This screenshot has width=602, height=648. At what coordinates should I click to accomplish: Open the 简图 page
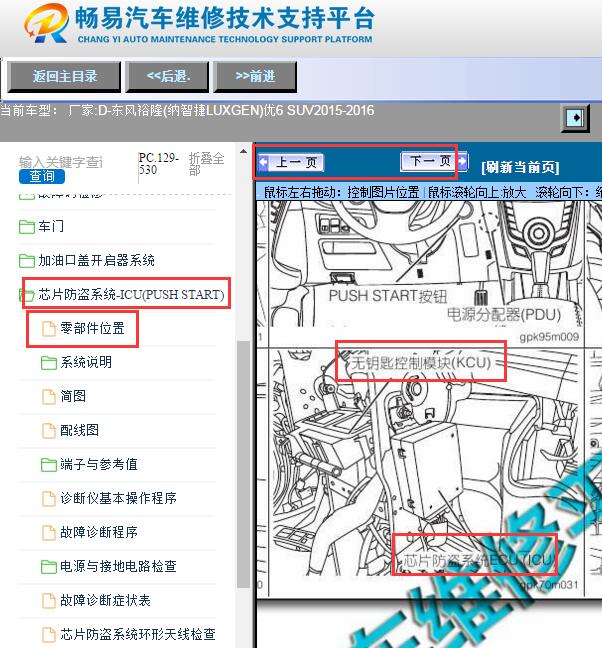tap(73, 396)
